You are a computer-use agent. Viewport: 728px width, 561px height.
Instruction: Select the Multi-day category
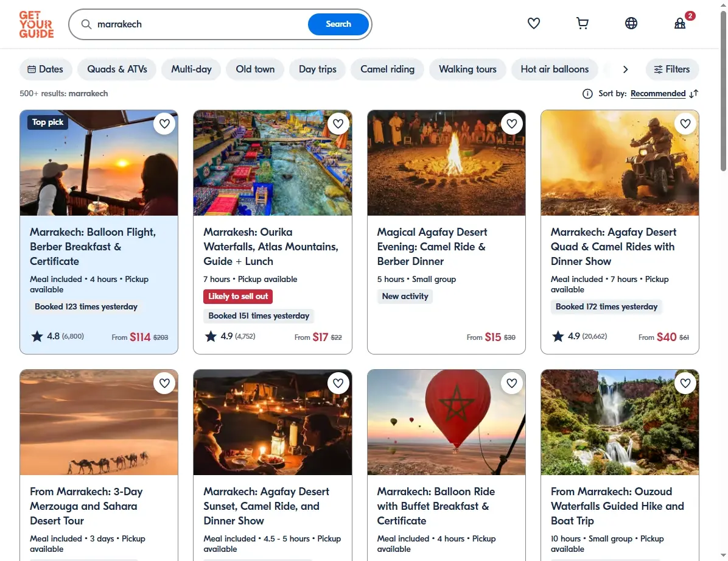coord(191,69)
